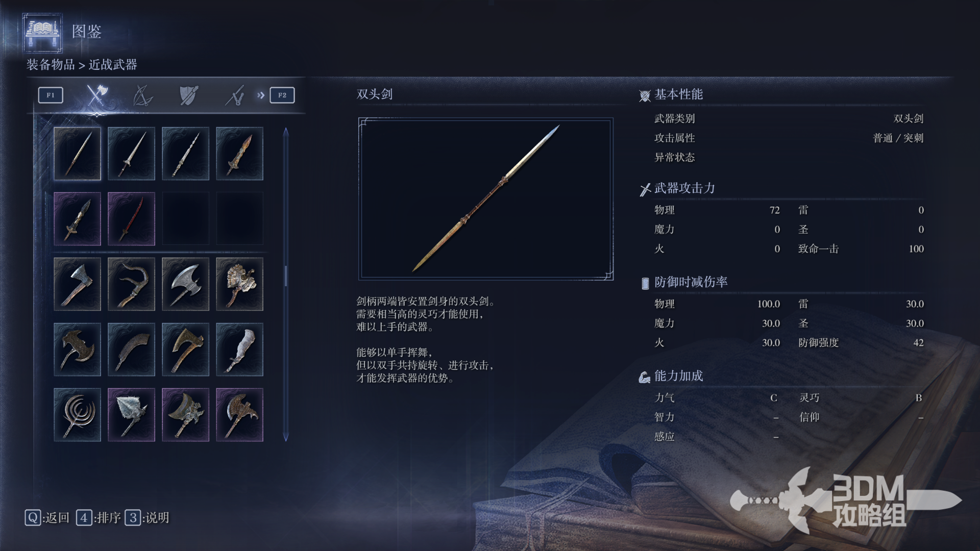
Task: Select the melee weapons category tab
Action: click(96, 95)
